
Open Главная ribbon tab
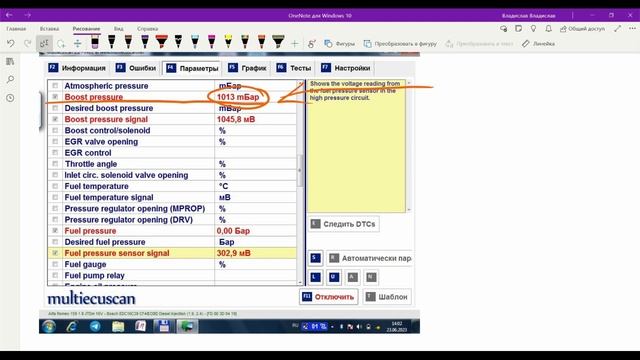click(x=16, y=29)
